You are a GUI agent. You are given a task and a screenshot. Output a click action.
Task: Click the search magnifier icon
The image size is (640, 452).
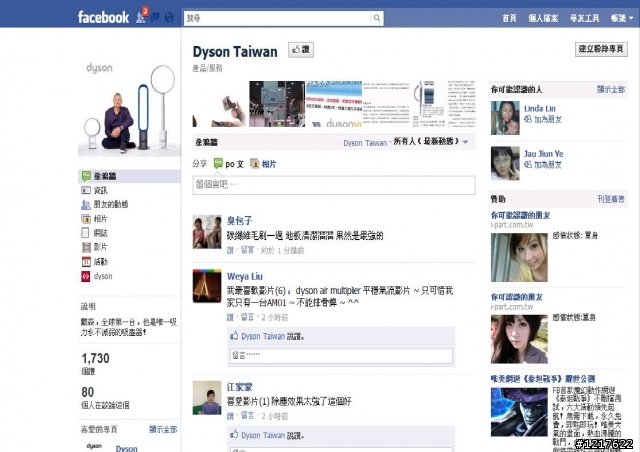click(x=377, y=18)
